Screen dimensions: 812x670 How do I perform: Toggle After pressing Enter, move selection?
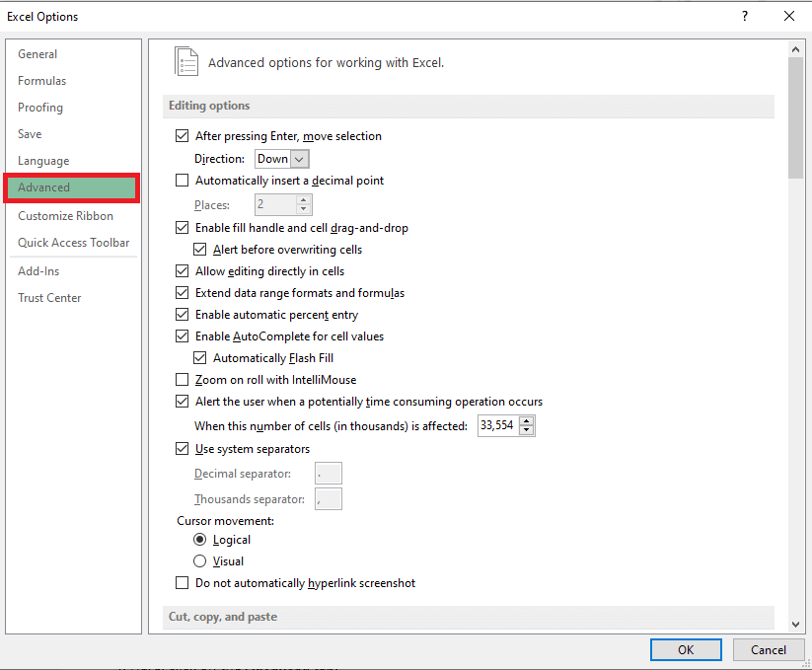coord(182,135)
